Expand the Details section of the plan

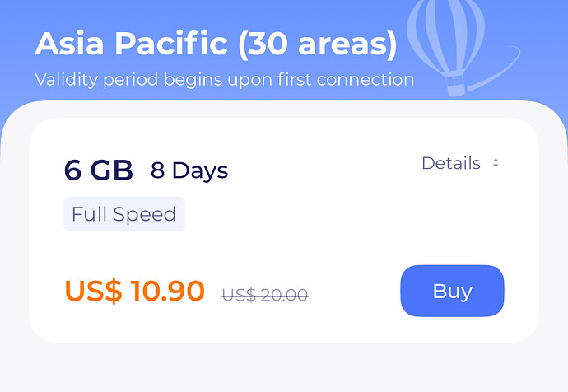pos(451,163)
